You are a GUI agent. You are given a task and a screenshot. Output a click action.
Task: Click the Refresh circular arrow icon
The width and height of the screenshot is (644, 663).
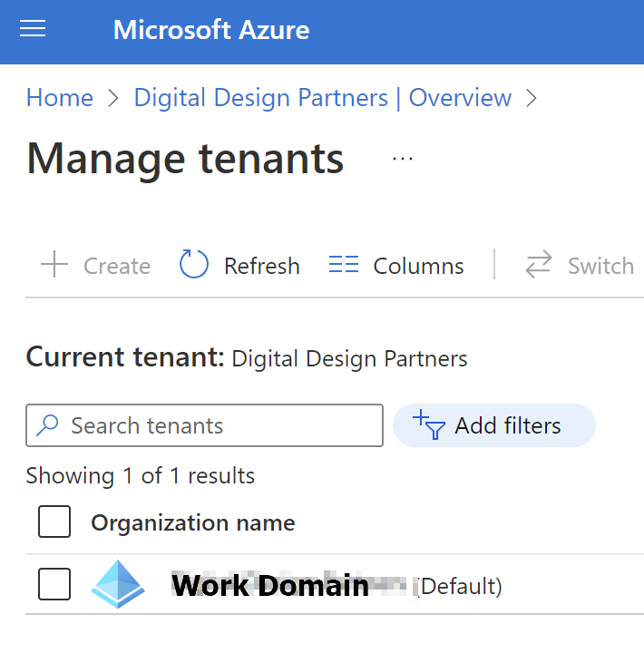(194, 264)
